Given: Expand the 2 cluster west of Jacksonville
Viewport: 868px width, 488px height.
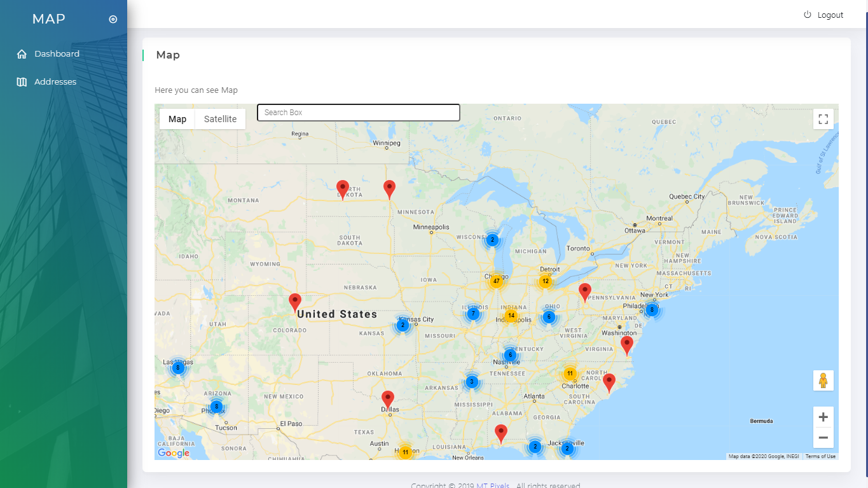Looking at the screenshot, I should pos(535,447).
